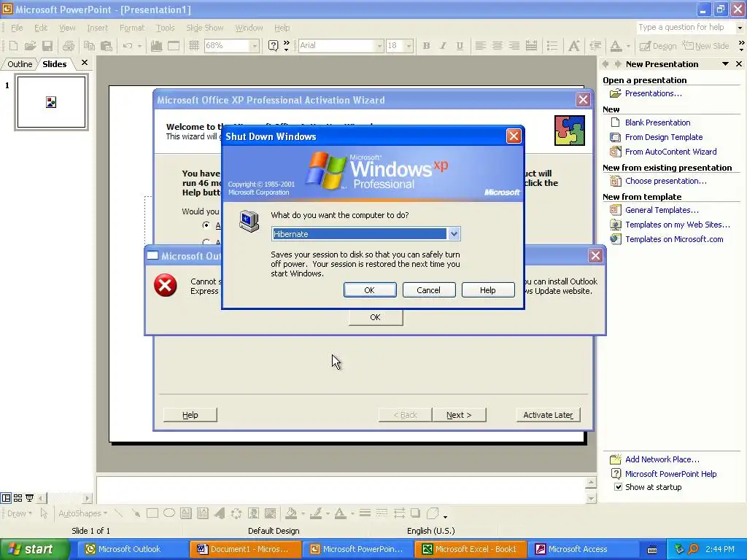Image resolution: width=747 pixels, height=560 pixels.
Task: Click Next in the Activation Wizard
Action: [459, 415]
